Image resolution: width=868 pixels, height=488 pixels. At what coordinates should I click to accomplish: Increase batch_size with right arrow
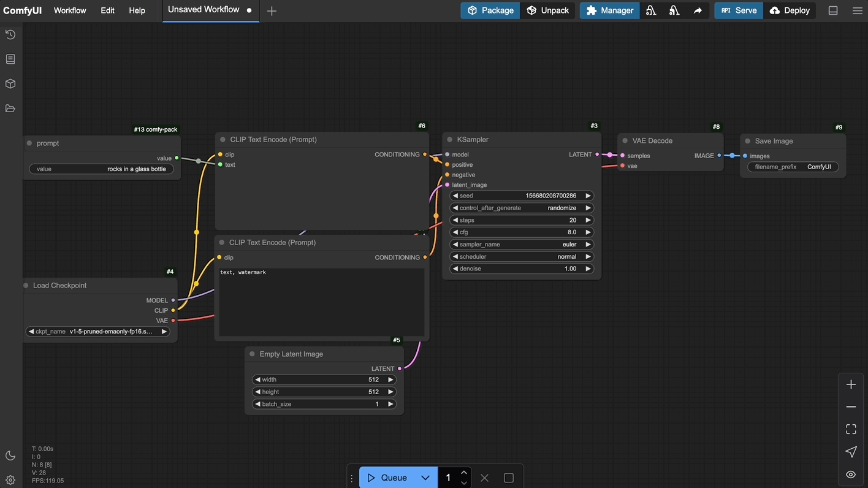point(390,405)
